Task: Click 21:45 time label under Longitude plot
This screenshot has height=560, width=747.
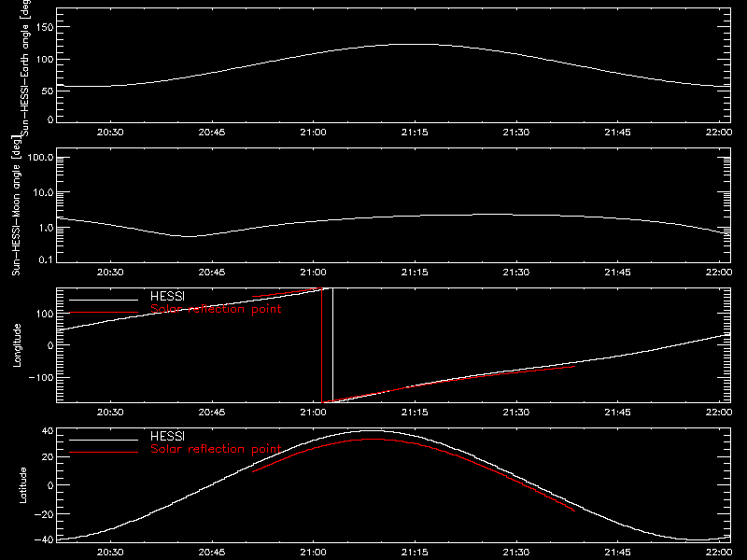Action: 617,413
